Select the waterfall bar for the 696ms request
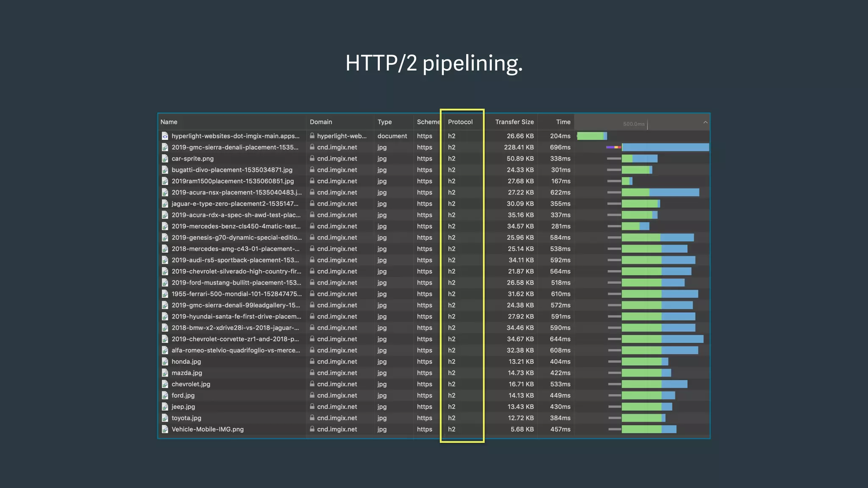Screen dimensions: 868x488 coord(657,147)
